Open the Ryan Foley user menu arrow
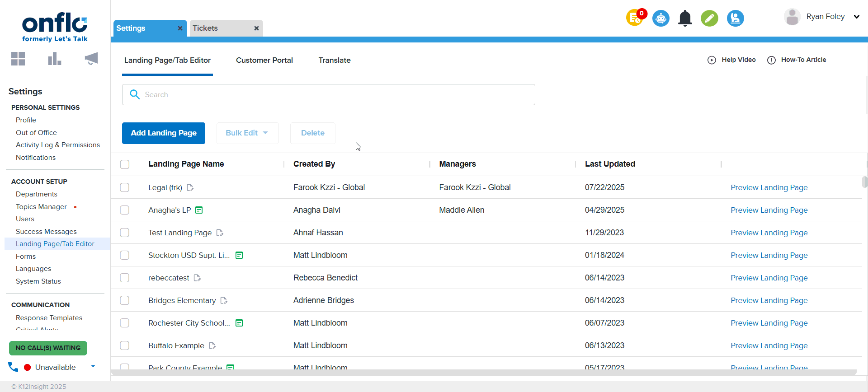868x392 pixels. [x=856, y=17]
